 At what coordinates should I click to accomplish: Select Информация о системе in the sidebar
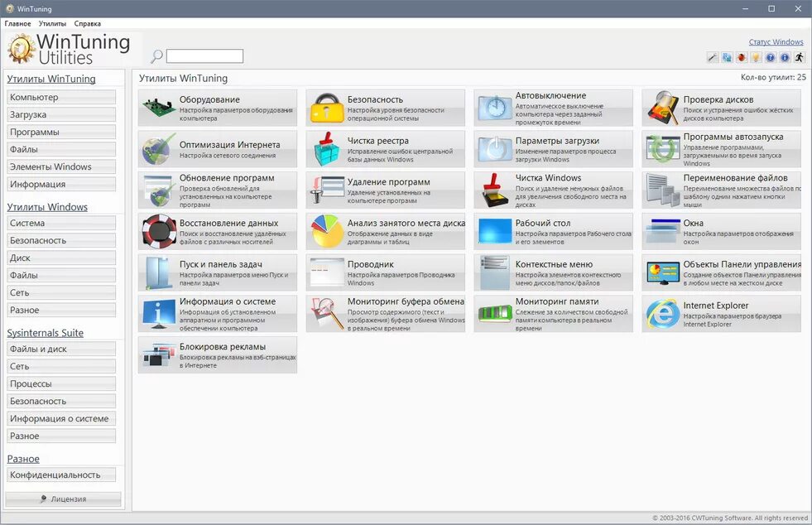point(61,418)
